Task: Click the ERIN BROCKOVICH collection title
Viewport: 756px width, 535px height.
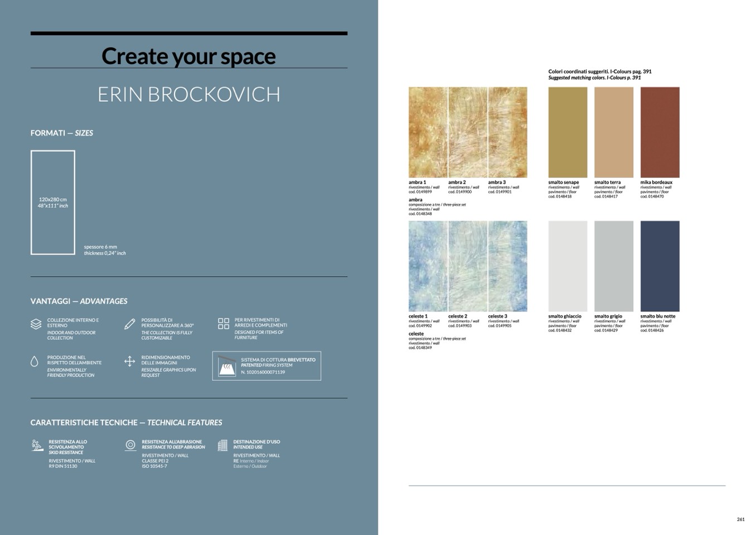Action: point(189,94)
